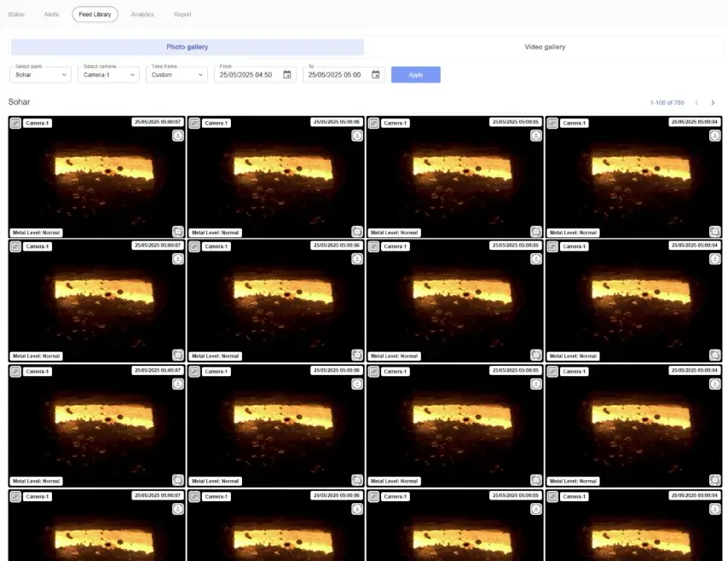Open the To date calendar picker
The height and width of the screenshot is (561, 728).
click(x=376, y=75)
